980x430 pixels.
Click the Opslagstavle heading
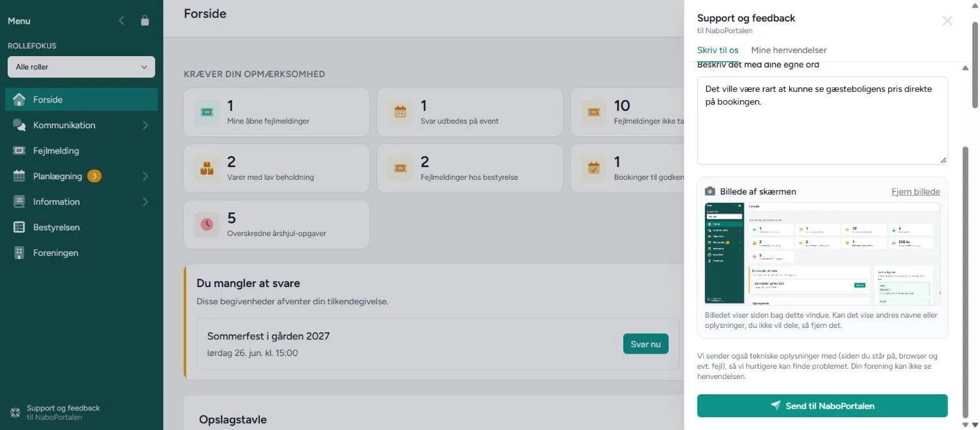pyautogui.click(x=233, y=419)
